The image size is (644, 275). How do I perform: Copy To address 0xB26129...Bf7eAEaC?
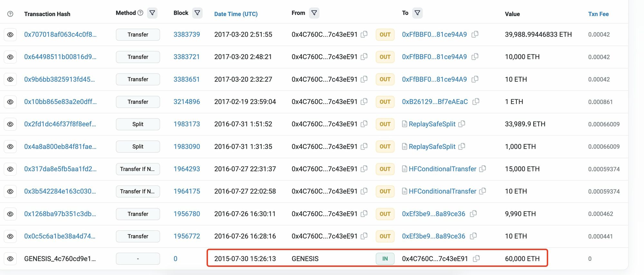click(x=476, y=101)
